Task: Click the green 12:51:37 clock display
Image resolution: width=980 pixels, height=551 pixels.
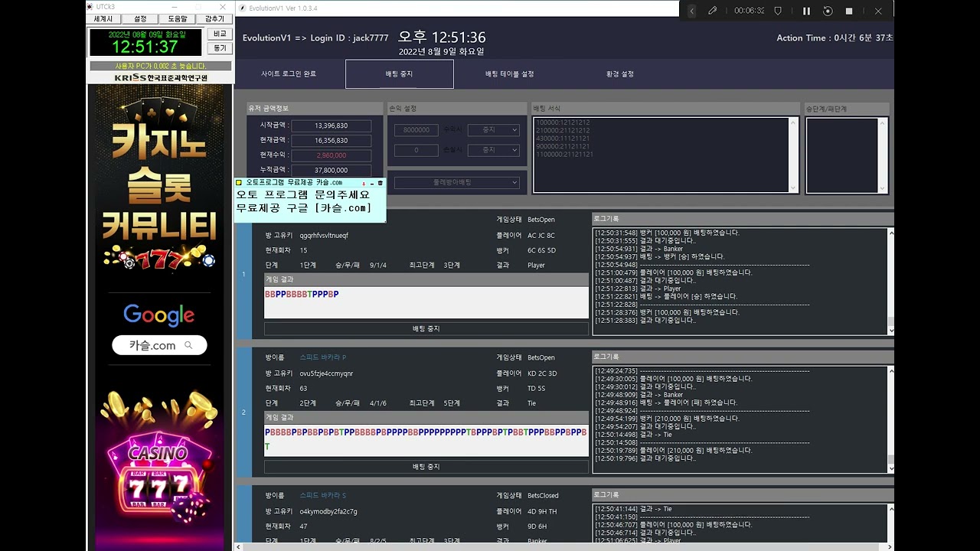Action: tap(145, 46)
